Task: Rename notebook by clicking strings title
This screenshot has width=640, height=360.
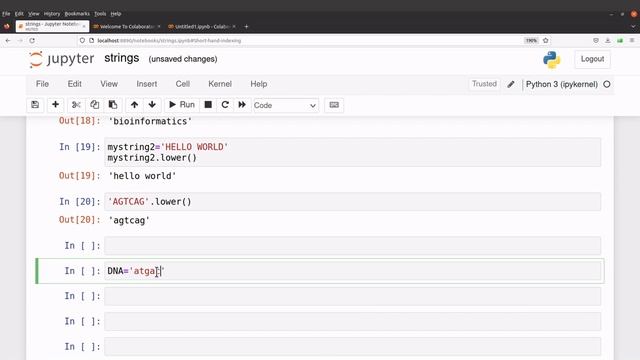Action: [x=122, y=58]
